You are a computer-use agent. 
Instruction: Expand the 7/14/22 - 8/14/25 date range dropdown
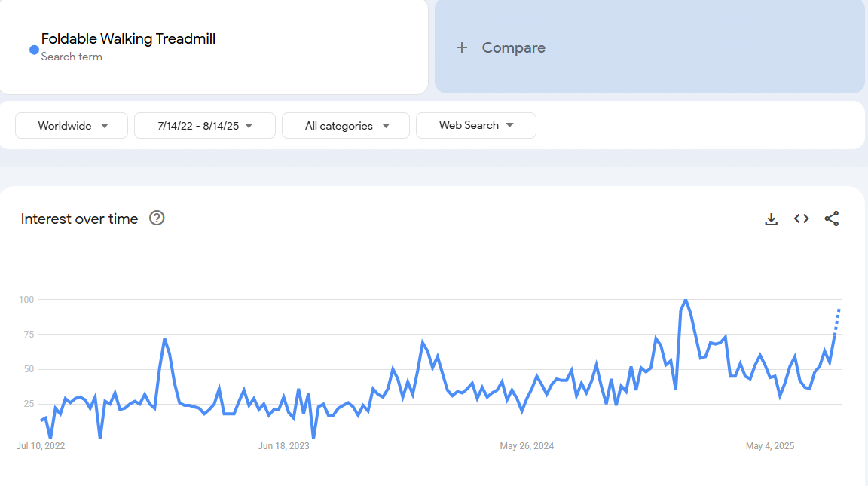click(205, 126)
